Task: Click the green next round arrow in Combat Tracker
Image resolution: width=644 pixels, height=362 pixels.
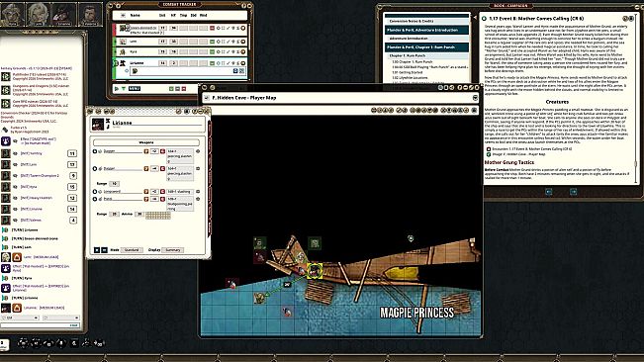Action: (x=124, y=89)
